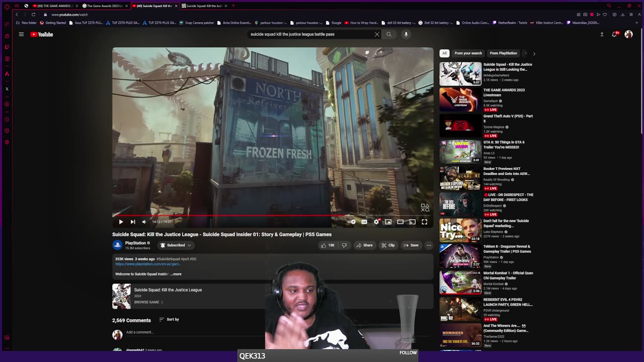Open GTA 6: 50 Things video title
This screenshot has width=644, height=362.
pyautogui.click(x=504, y=144)
